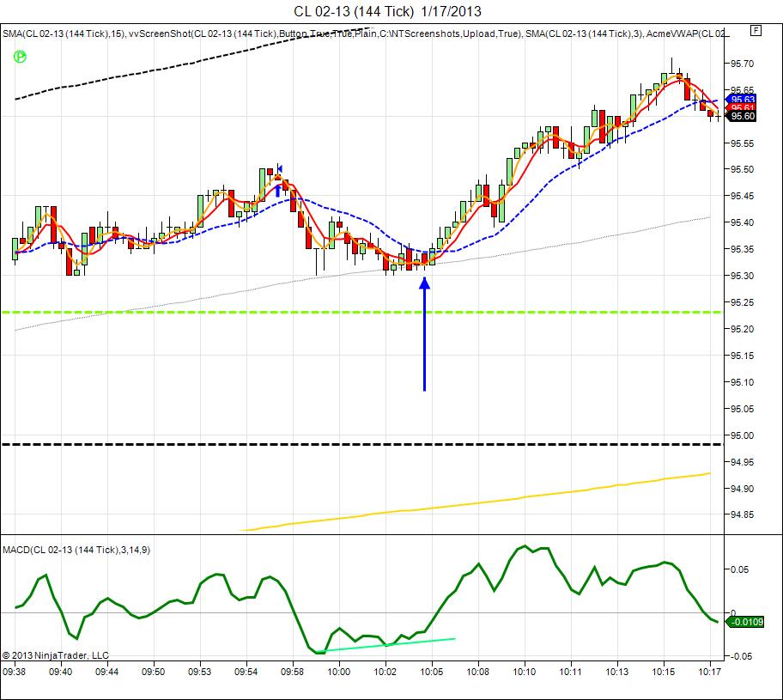Click the 95.00 price axis label
783x700 pixels.
click(x=742, y=435)
